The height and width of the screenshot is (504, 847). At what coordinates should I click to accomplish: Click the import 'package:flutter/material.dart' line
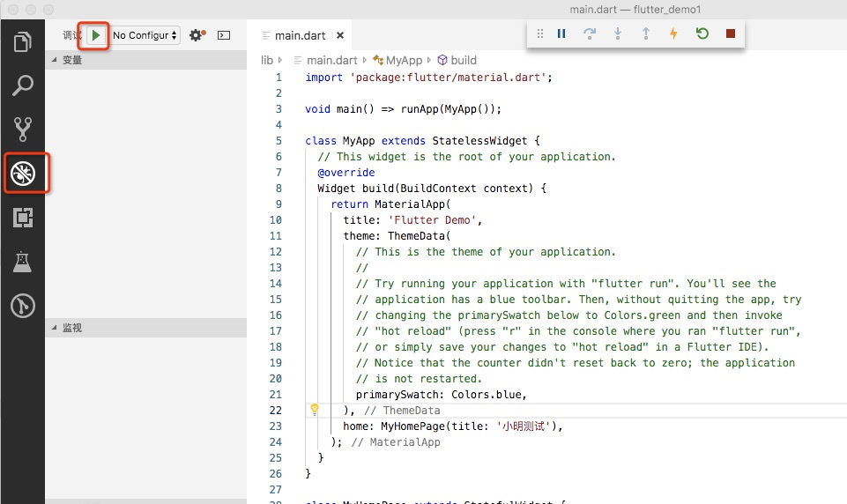click(429, 78)
